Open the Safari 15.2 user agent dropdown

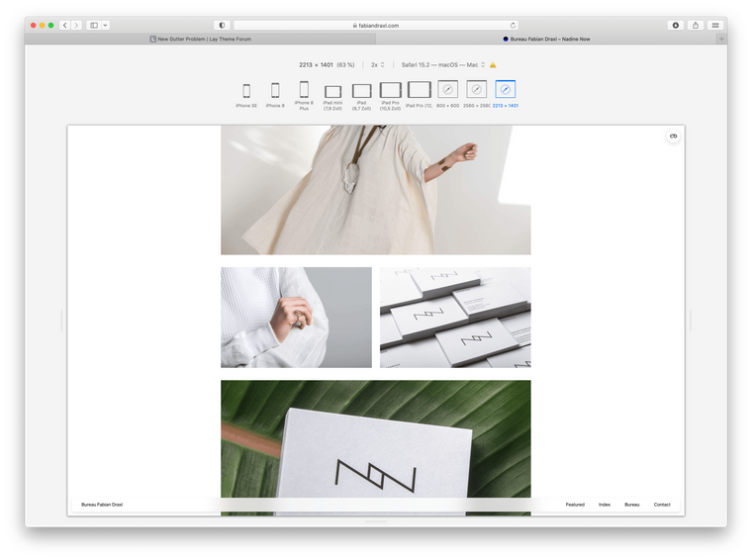443,64
